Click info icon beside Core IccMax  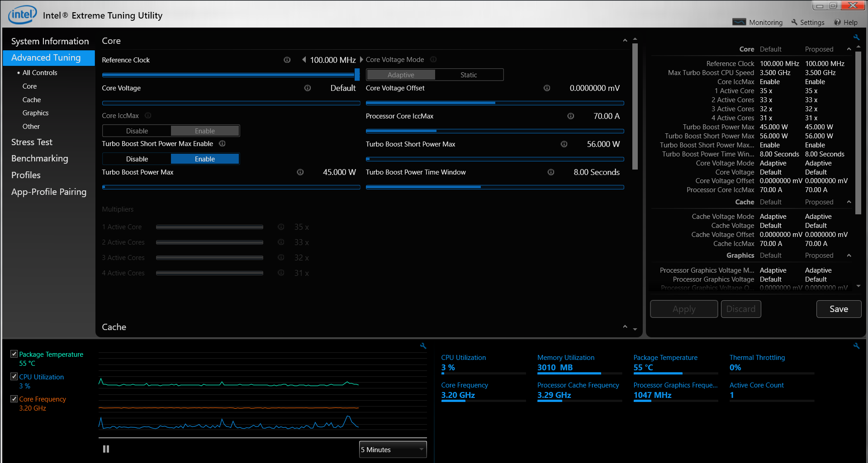coord(148,115)
